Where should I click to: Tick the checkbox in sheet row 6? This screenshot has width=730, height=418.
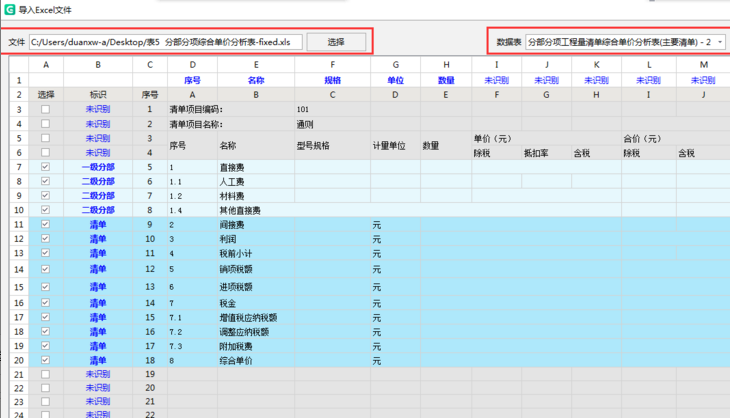tap(45, 153)
